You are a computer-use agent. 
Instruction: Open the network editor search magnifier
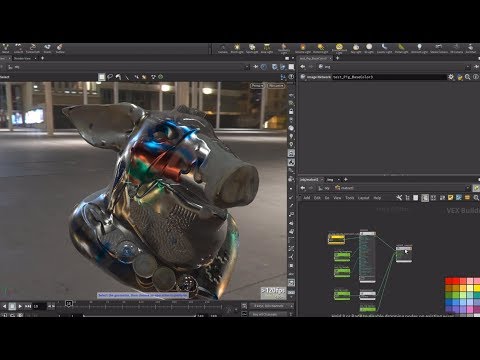click(x=476, y=198)
